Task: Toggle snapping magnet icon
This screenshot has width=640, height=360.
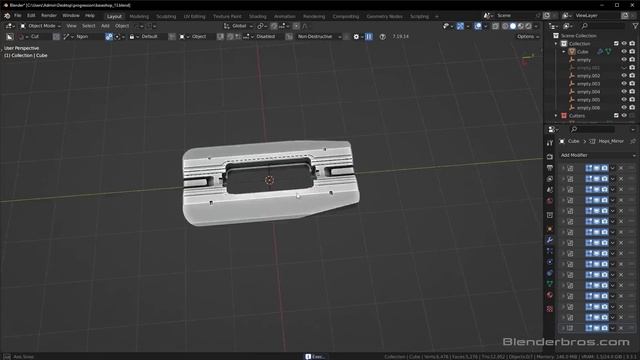Action: coord(274,26)
